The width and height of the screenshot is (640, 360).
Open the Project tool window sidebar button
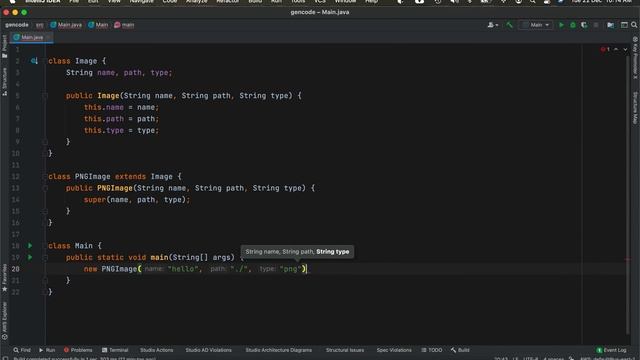point(4,46)
